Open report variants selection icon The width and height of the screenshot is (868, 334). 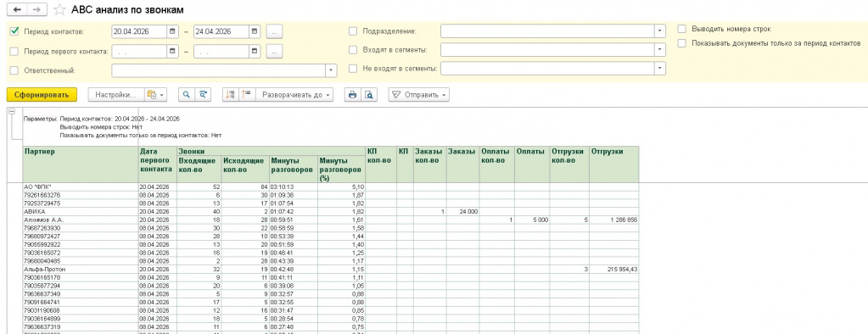click(x=155, y=95)
